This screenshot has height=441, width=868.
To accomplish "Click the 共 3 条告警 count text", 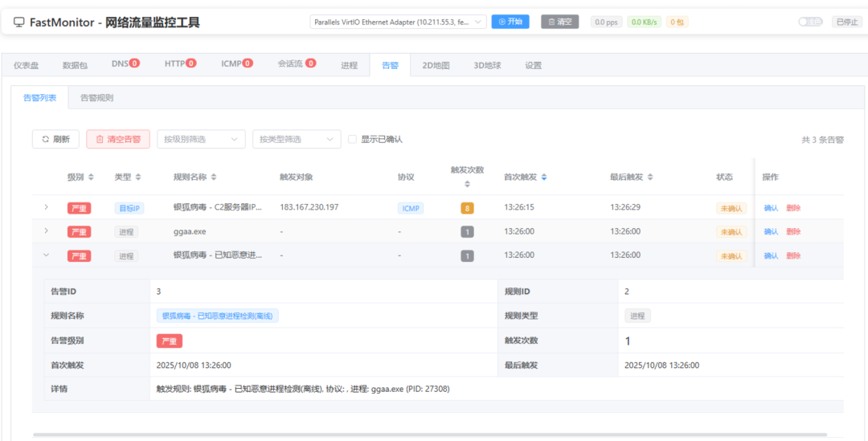I will 823,140.
